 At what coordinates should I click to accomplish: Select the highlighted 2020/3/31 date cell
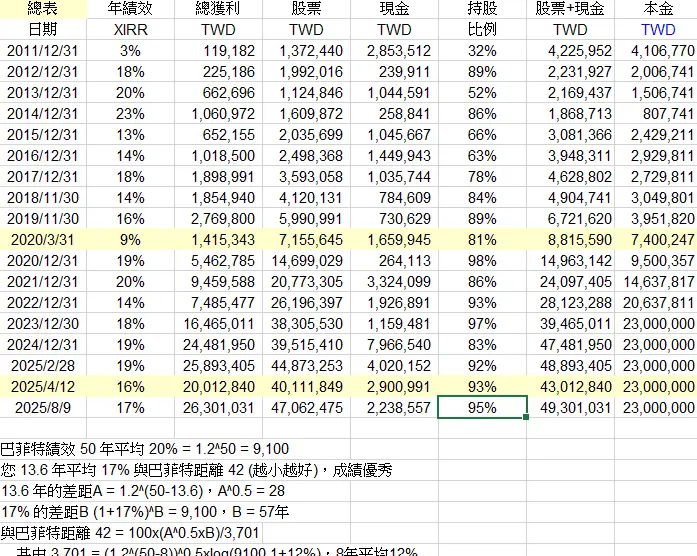(x=42, y=240)
